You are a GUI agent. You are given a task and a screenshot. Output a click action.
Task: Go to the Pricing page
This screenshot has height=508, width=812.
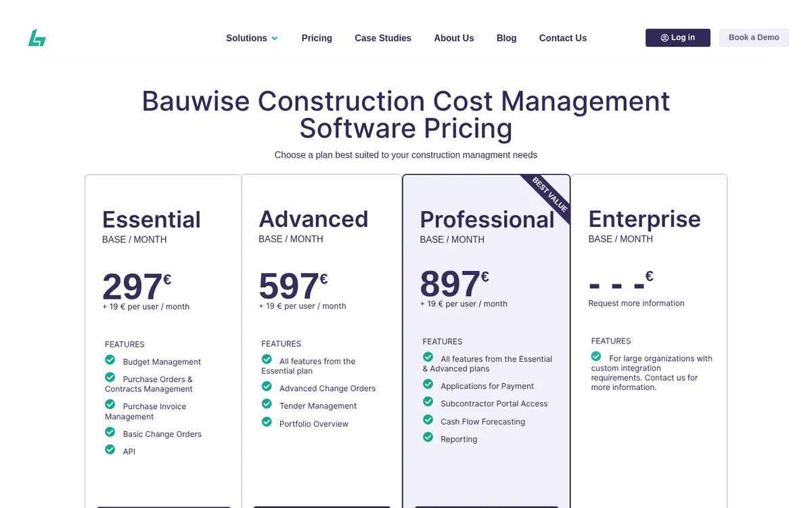point(317,39)
